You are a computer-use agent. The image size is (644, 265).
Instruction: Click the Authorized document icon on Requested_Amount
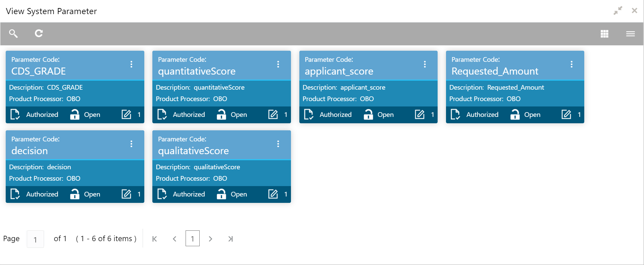(455, 115)
